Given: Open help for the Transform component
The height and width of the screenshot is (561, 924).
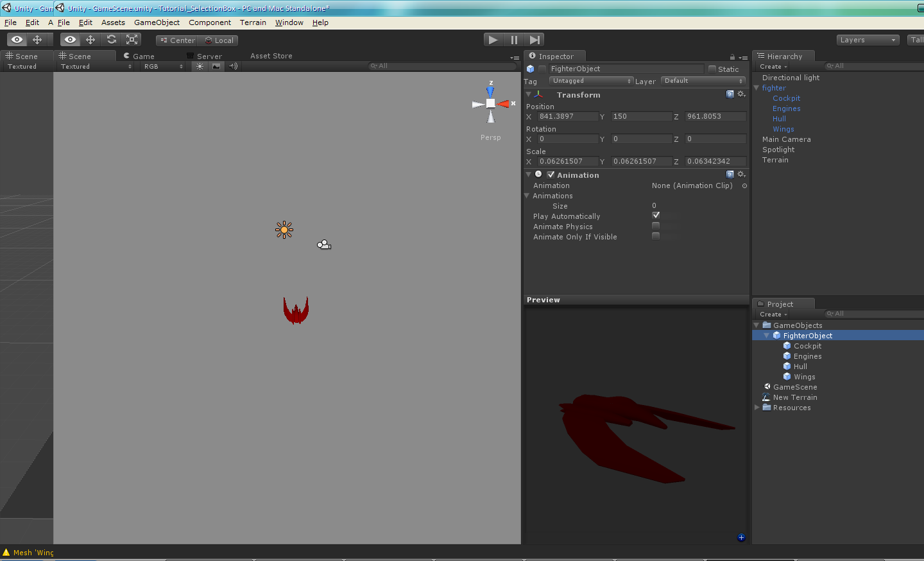Looking at the screenshot, I should click(730, 94).
